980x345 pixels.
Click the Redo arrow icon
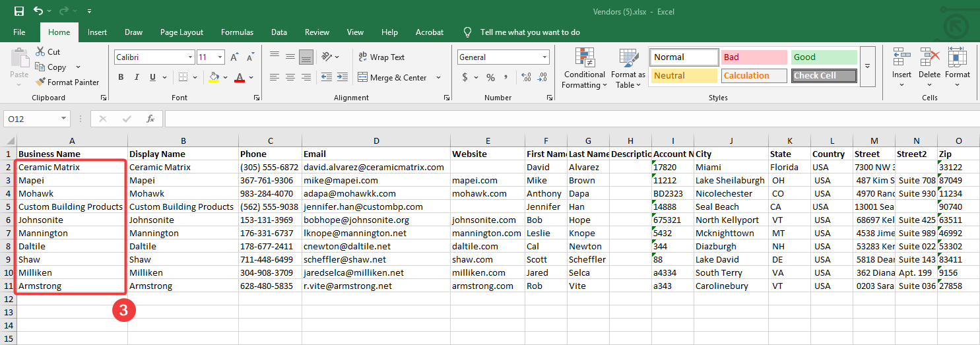(x=64, y=11)
